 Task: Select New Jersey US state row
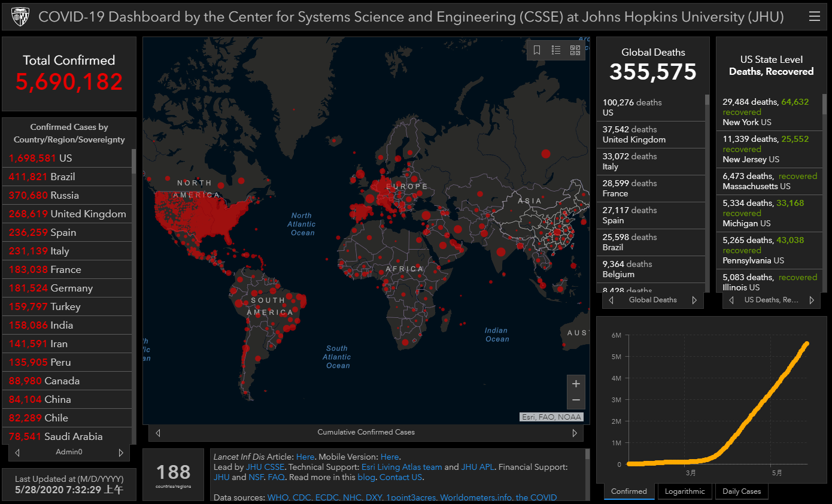[769, 149]
